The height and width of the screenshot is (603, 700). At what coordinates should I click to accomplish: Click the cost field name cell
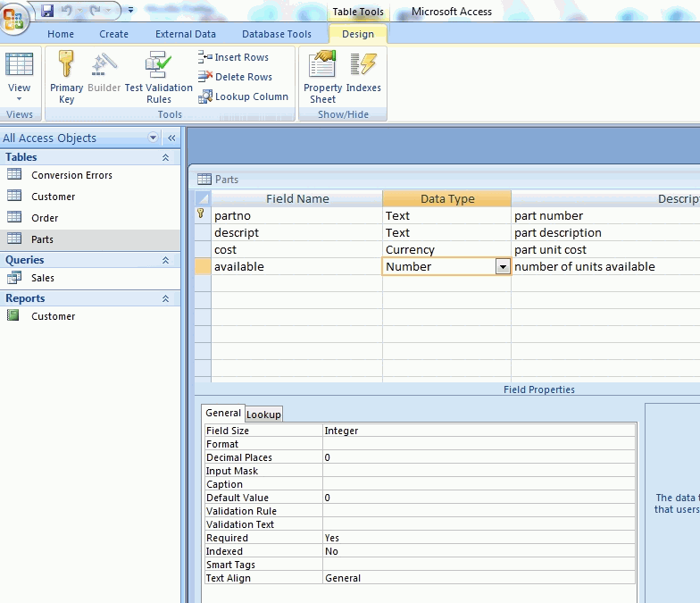[x=296, y=249]
